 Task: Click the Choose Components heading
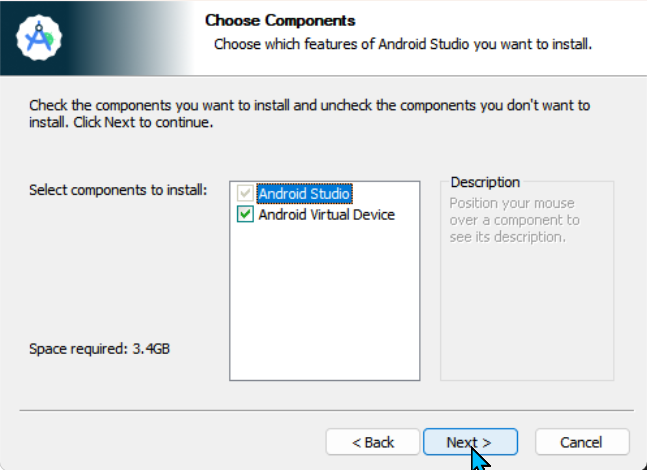280,20
